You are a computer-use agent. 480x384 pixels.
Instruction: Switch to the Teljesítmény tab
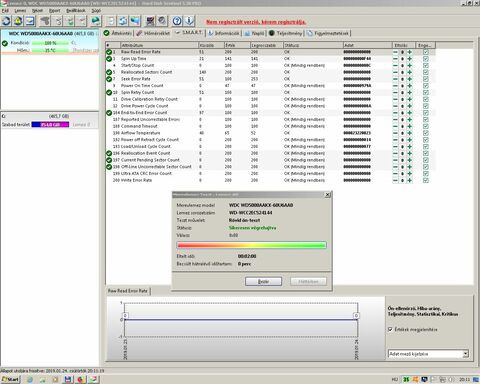click(286, 33)
